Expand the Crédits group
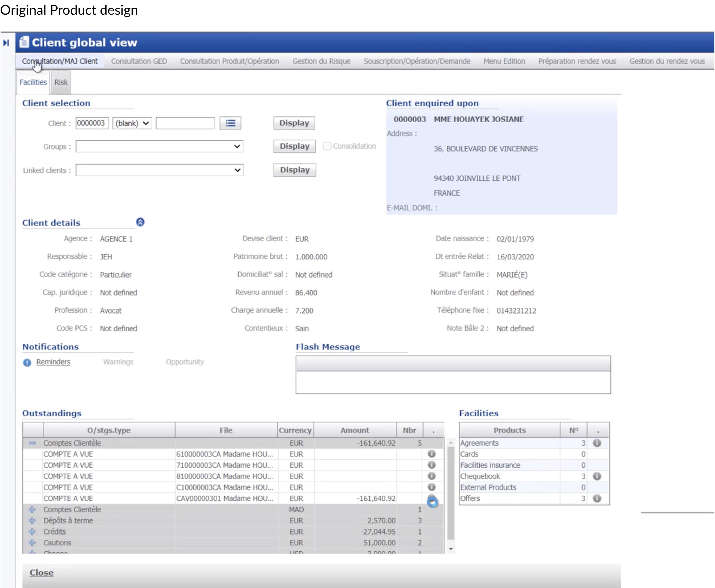This screenshot has width=715, height=588. coord(32,531)
